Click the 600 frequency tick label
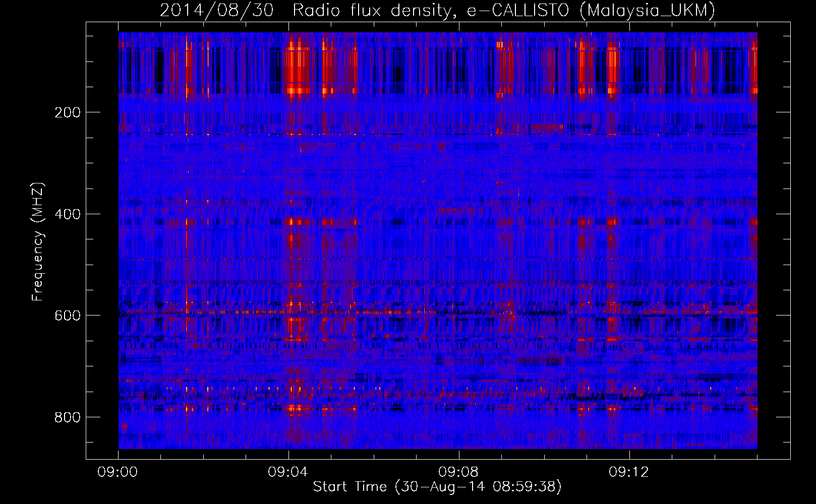The width and height of the screenshot is (816, 504). pos(67,316)
